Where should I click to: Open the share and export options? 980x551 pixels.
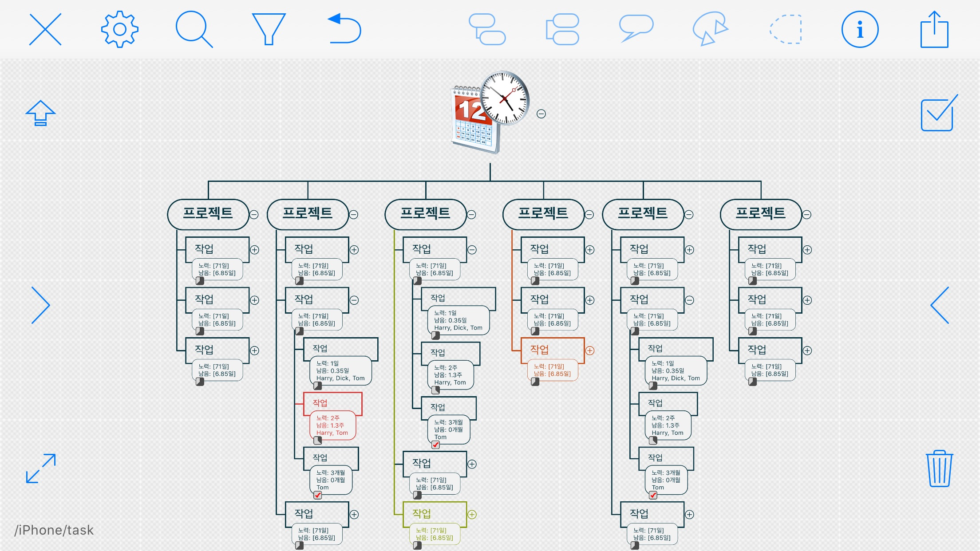(x=934, y=28)
